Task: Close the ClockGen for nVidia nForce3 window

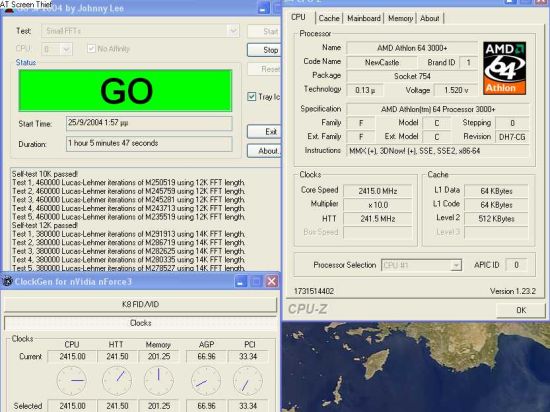Action: coord(271,281)
